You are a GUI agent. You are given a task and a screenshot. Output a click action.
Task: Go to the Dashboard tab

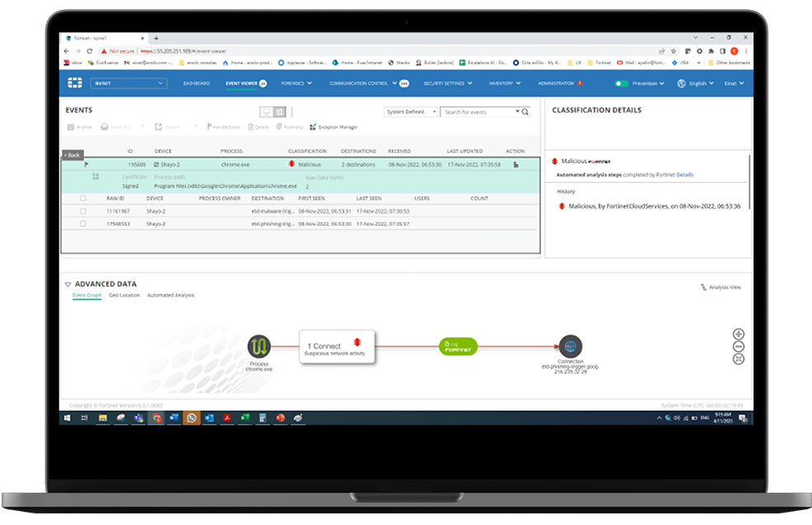tap(196, 83)
